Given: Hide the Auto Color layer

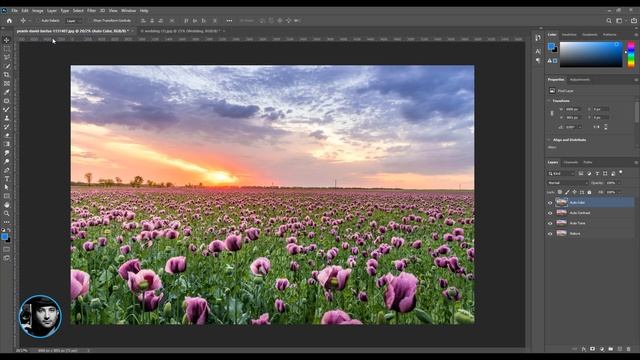Looking at the screenshot, I should [x=550, y=202].
